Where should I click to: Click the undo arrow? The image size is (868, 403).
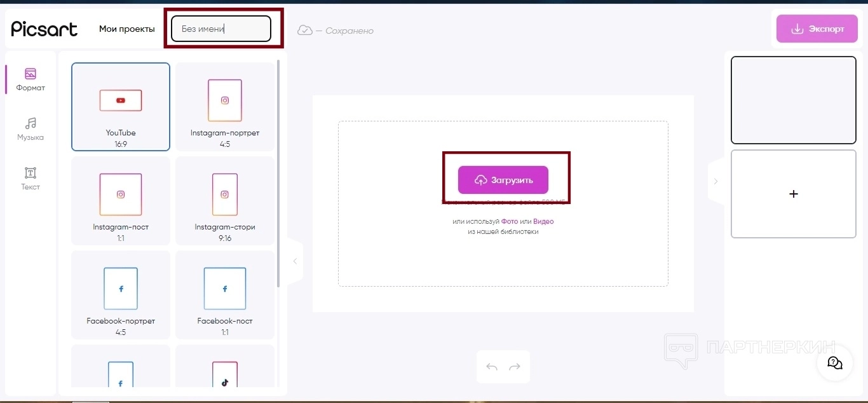[x=492, y=367]
